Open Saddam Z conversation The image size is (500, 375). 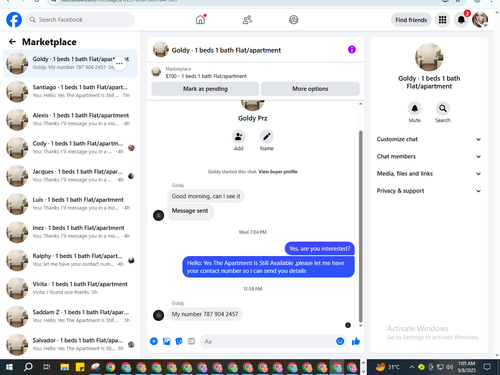click(x=70, y=316)
